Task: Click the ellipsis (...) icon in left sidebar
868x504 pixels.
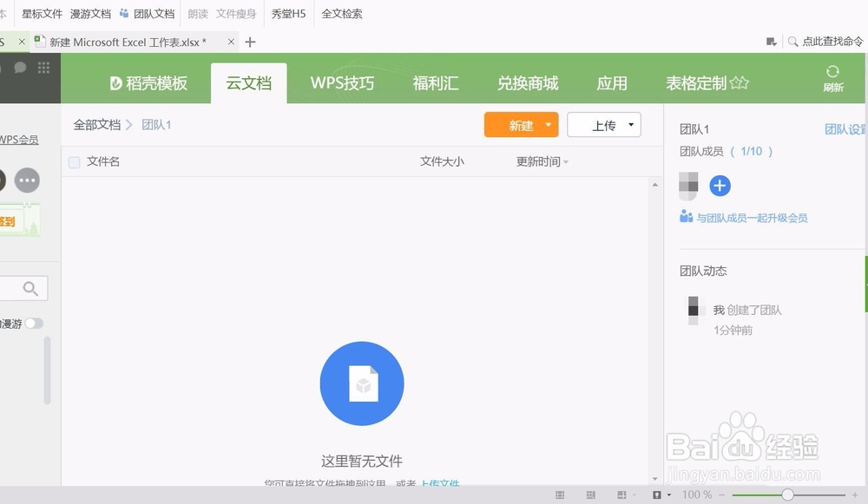Action: tap(26, 180)
